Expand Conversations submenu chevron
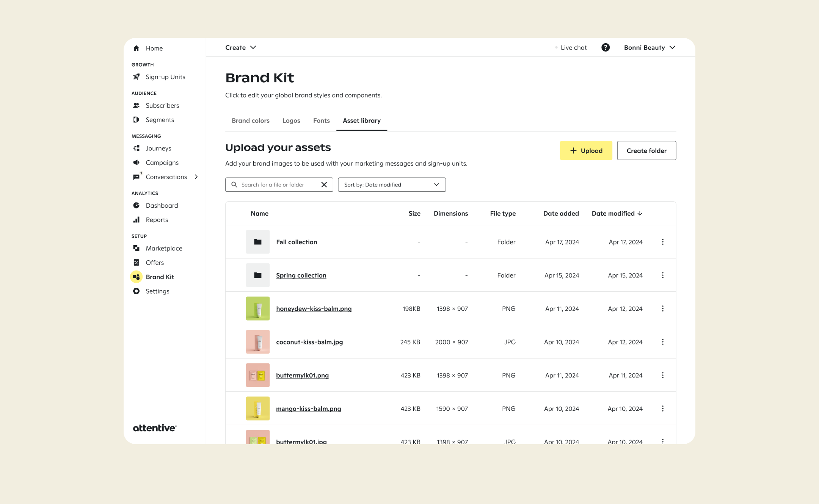This screenshot has width=819, height=504. tap(196, 177)
